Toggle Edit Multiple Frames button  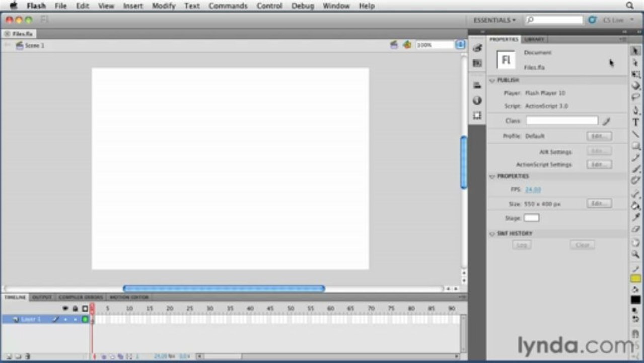[120, 356]
